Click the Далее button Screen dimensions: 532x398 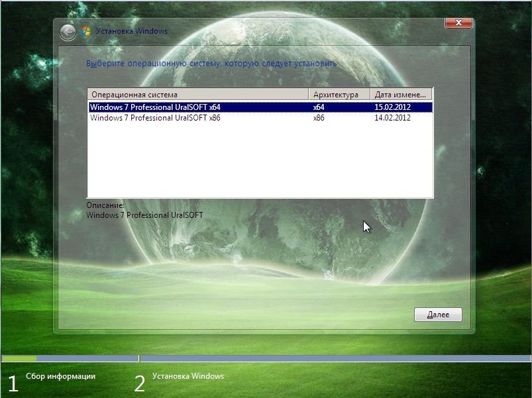pyautogui.click(x=438, y=315)
